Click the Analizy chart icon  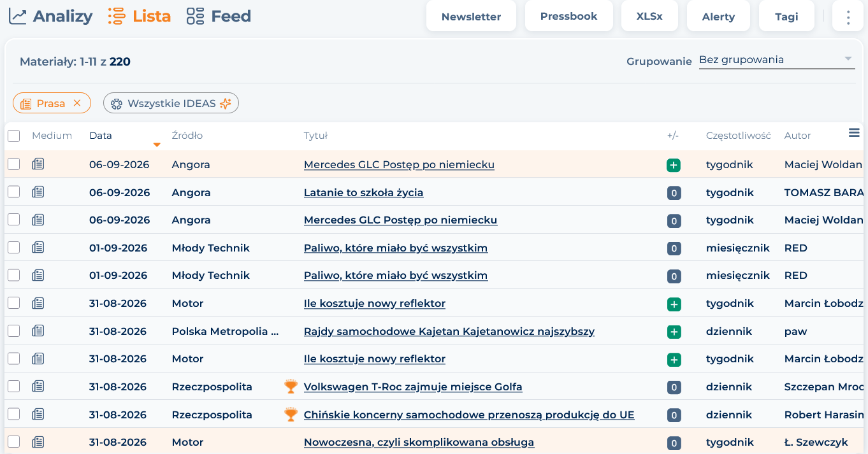pyautogui.click(x=17, y=16)
